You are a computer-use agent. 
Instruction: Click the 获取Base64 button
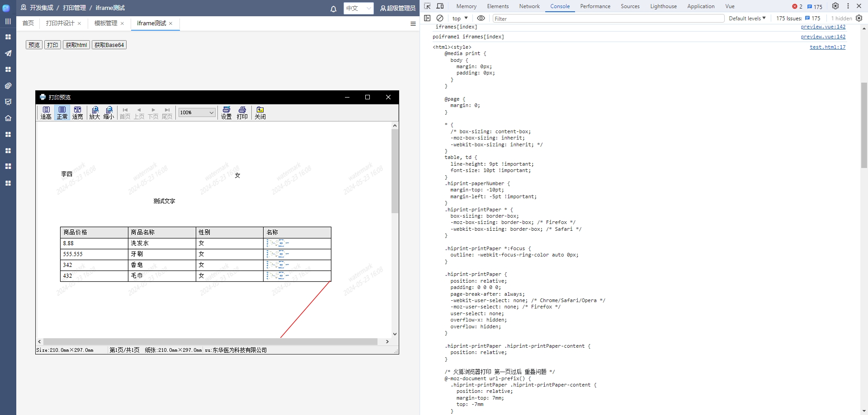(109, 45)
